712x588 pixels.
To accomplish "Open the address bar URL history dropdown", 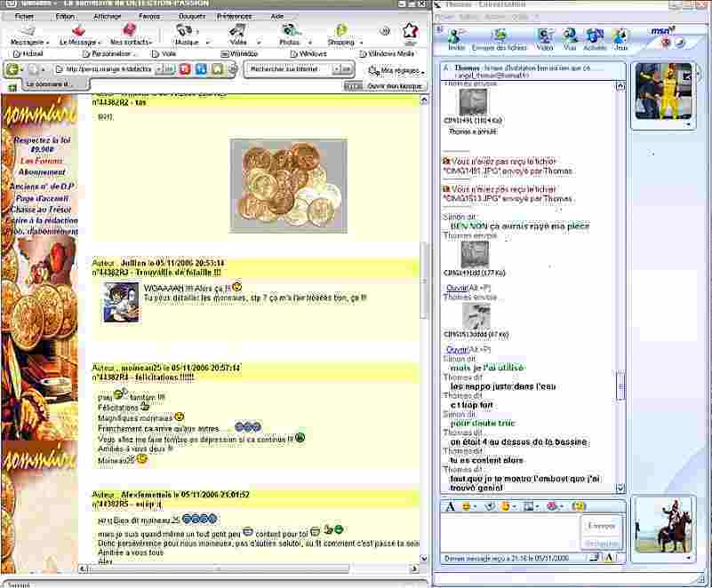I will (159, 69).
